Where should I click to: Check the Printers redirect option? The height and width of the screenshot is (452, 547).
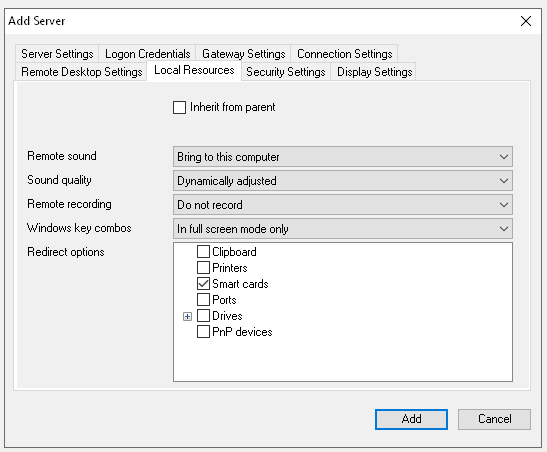pyautogui.click(x=203, y=268)
